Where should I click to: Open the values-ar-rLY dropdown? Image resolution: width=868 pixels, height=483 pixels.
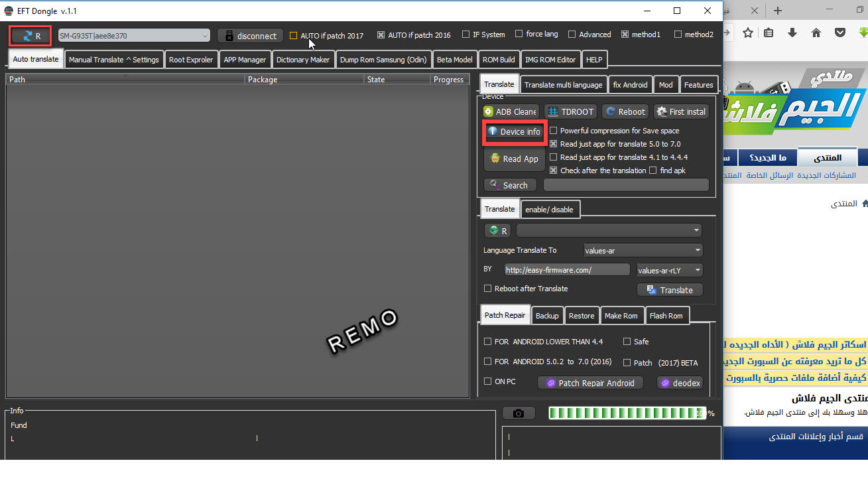(669, 270)
